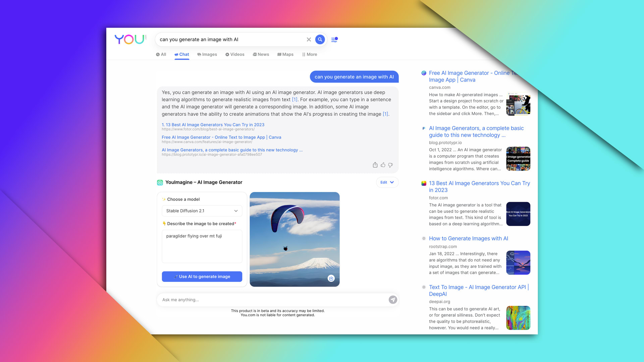The height and width of the screenshot is (362, 644).
Task: Open the News tab
Action: (261, 54)
